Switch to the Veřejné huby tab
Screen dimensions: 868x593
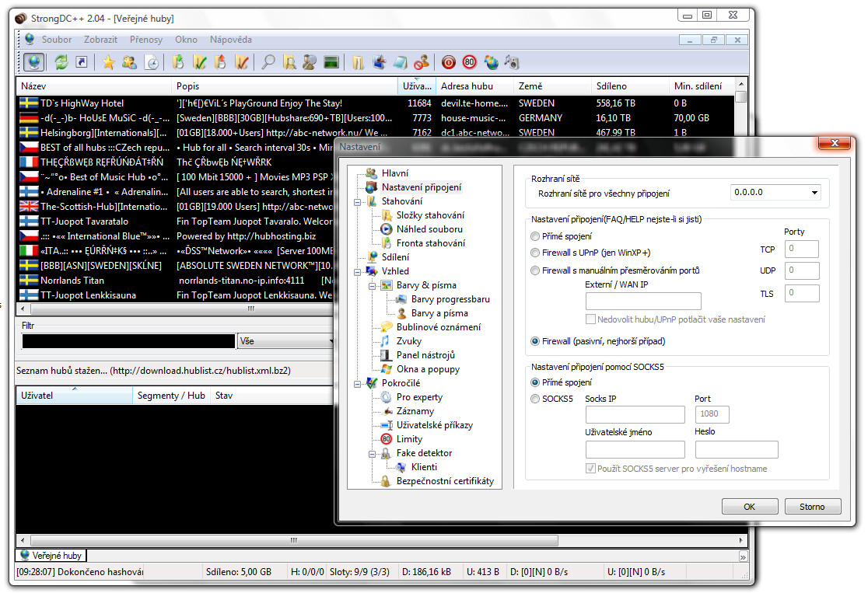[51, 556]
